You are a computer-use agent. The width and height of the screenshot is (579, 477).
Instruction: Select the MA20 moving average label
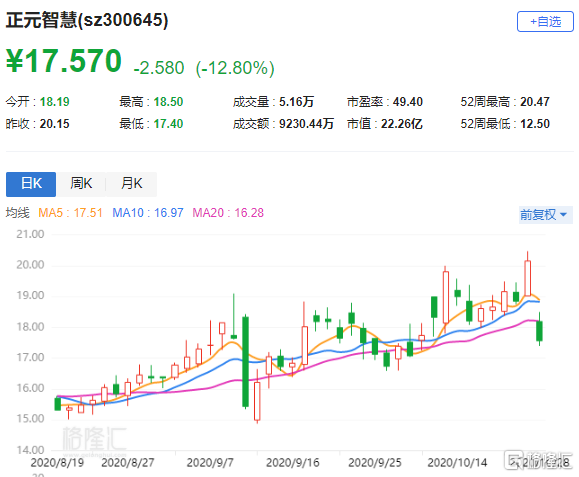(228, 213)
